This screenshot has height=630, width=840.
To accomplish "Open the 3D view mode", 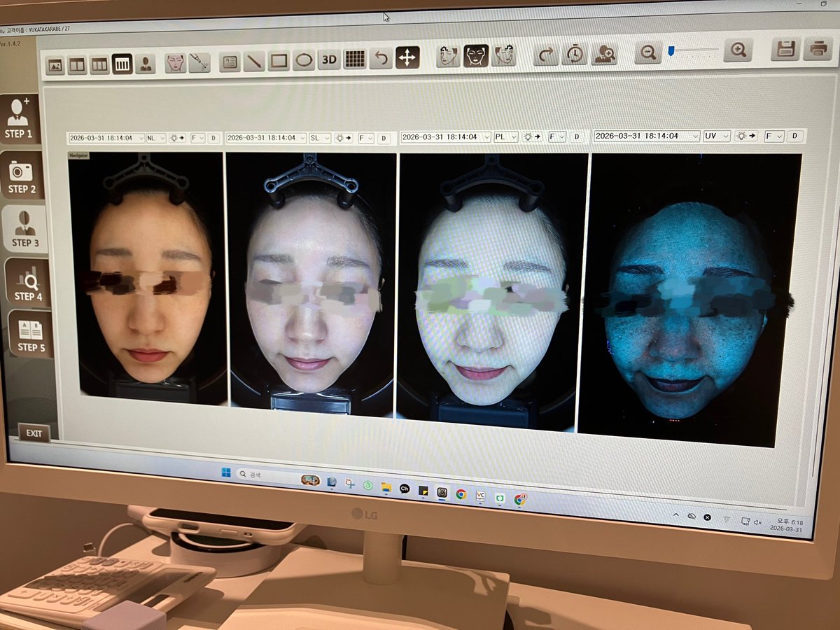I will pyautogui.click(x=329, y=59).
